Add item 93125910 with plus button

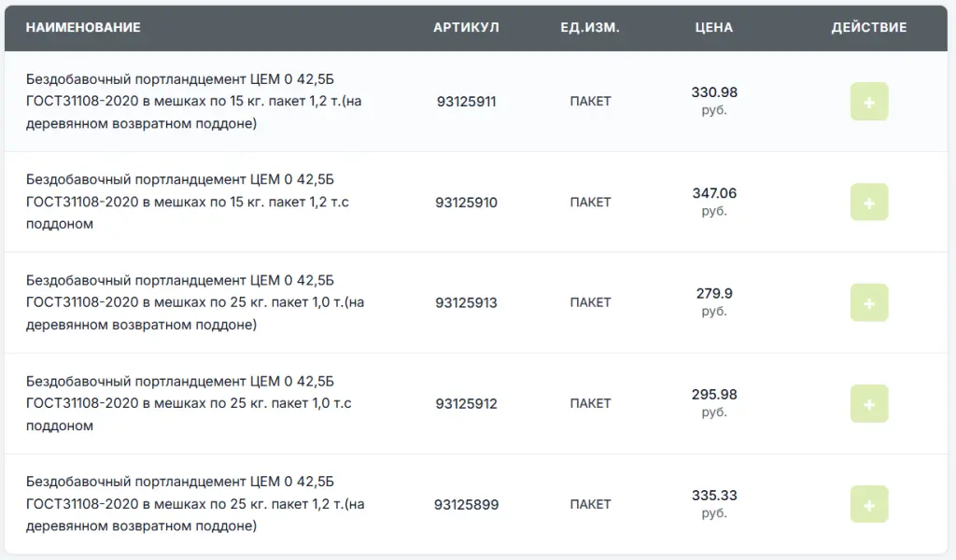pyautogui.click(x=869, y=202)
